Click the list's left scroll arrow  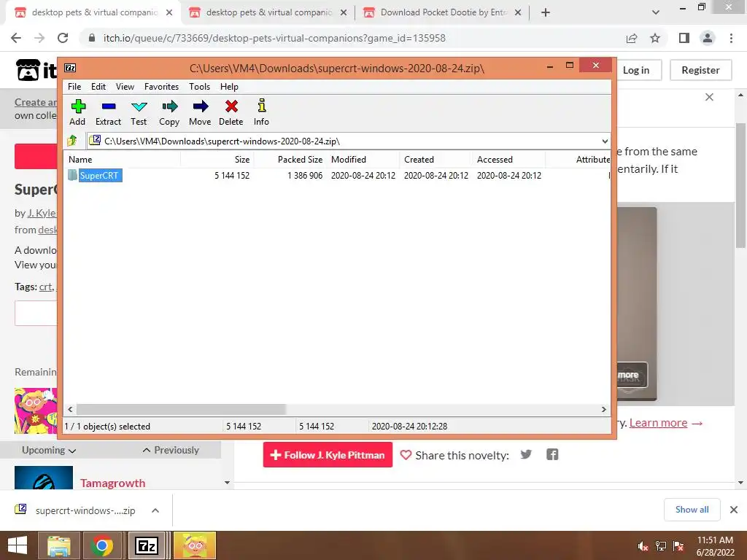[x=71, y=410]
